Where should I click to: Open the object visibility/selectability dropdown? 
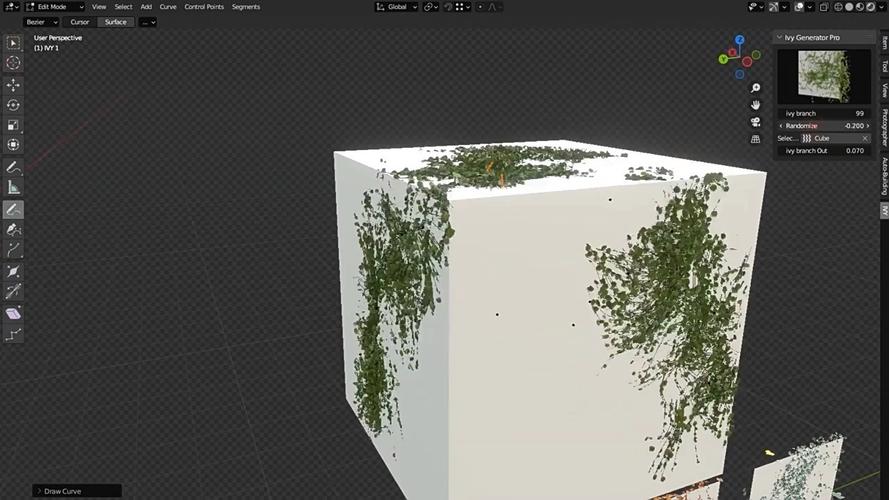click(x=756, y=7)
